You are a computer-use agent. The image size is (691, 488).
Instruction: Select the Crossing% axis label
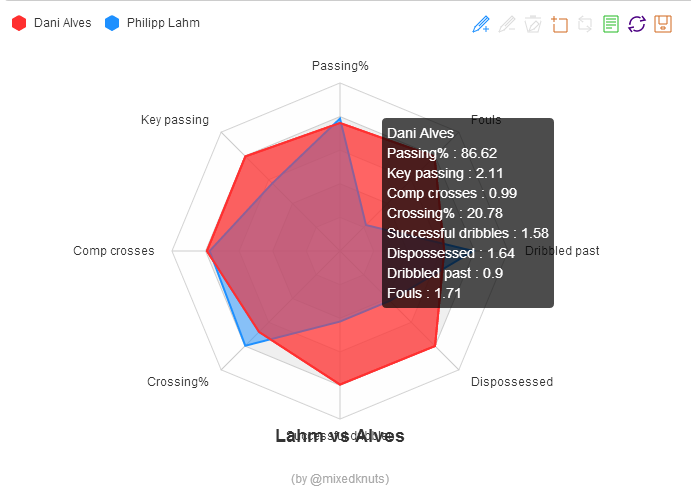coord(178,381)
